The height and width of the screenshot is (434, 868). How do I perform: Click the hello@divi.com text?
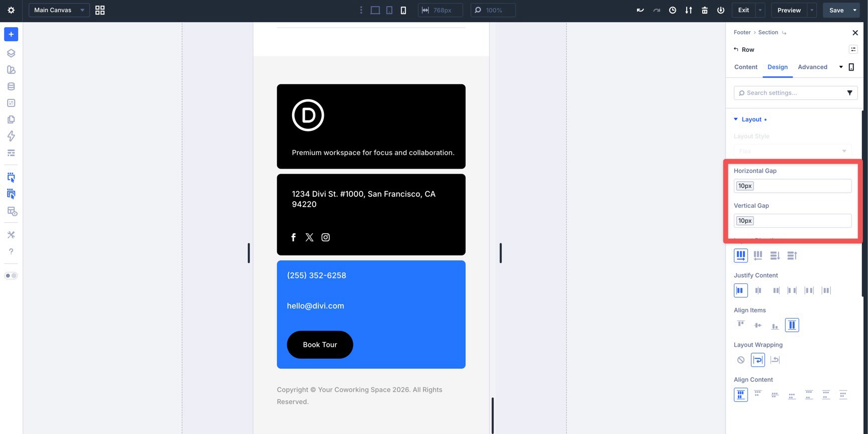(x=315, y=306)
